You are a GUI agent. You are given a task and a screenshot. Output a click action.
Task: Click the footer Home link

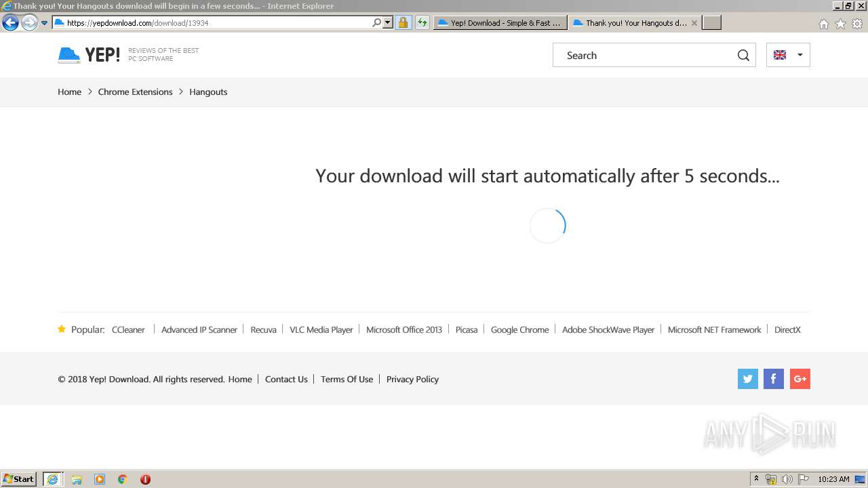point(240,379)
